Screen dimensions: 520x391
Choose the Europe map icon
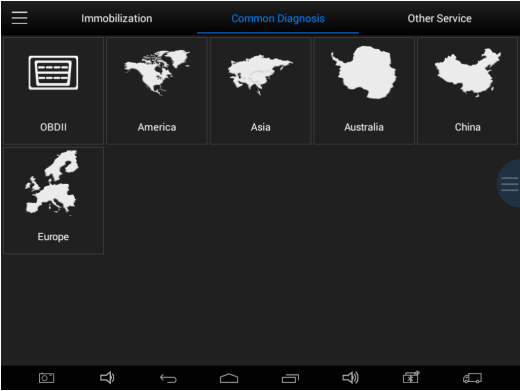[52, 182]
